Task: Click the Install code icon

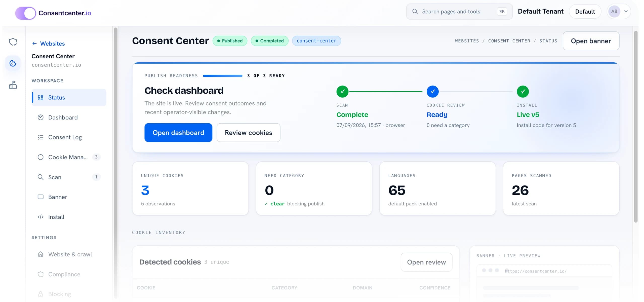Action: (41, 217)
